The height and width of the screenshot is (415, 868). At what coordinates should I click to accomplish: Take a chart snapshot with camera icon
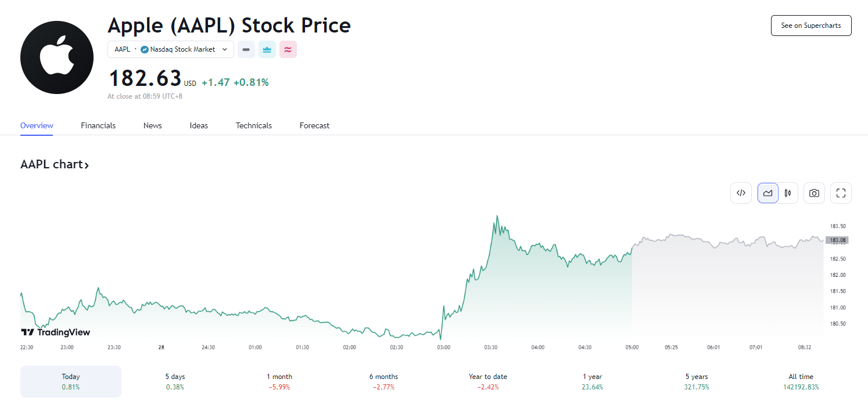(x=814, y=193)
